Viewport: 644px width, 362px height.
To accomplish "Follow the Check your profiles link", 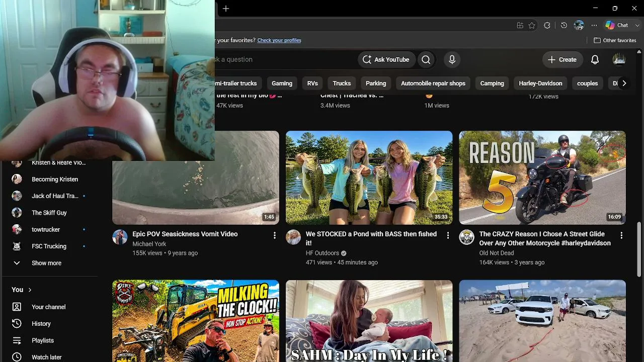I will point(279,40).
